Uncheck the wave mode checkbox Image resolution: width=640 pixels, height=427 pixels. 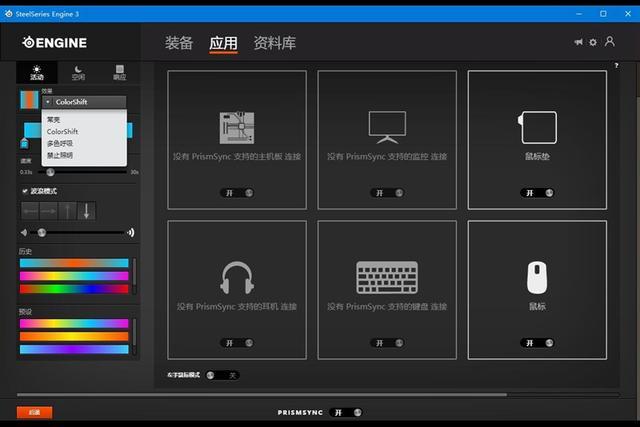point(24,191)
